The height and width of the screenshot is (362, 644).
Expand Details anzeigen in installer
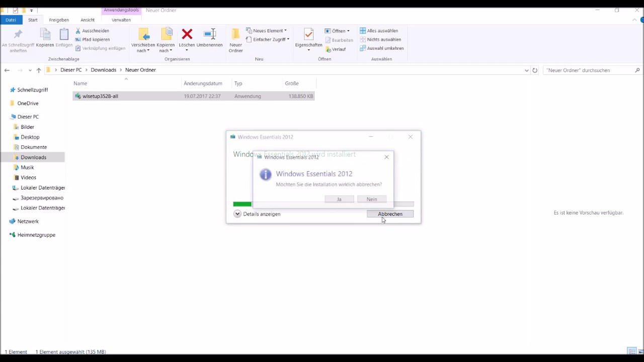pyautogui.click(x=257, y=214)
